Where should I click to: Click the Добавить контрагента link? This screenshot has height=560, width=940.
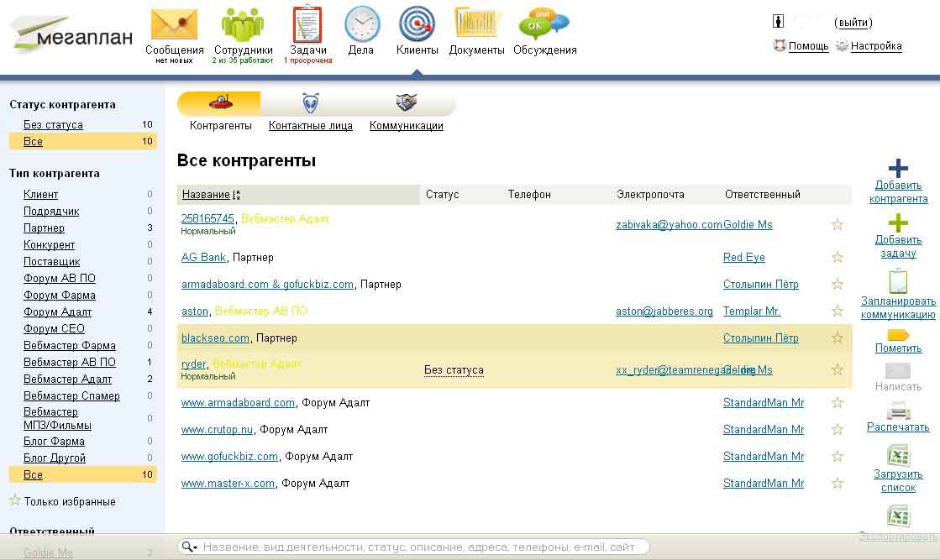(898, 191)
